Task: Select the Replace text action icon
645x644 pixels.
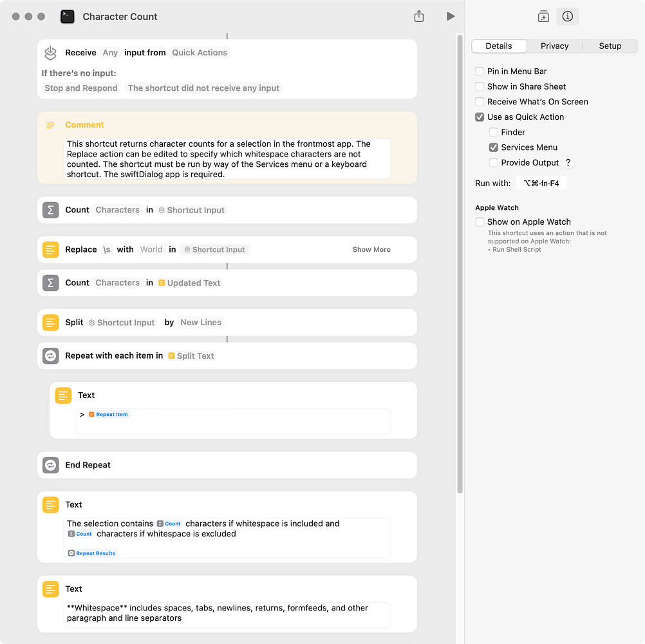Action: [50, 249]
